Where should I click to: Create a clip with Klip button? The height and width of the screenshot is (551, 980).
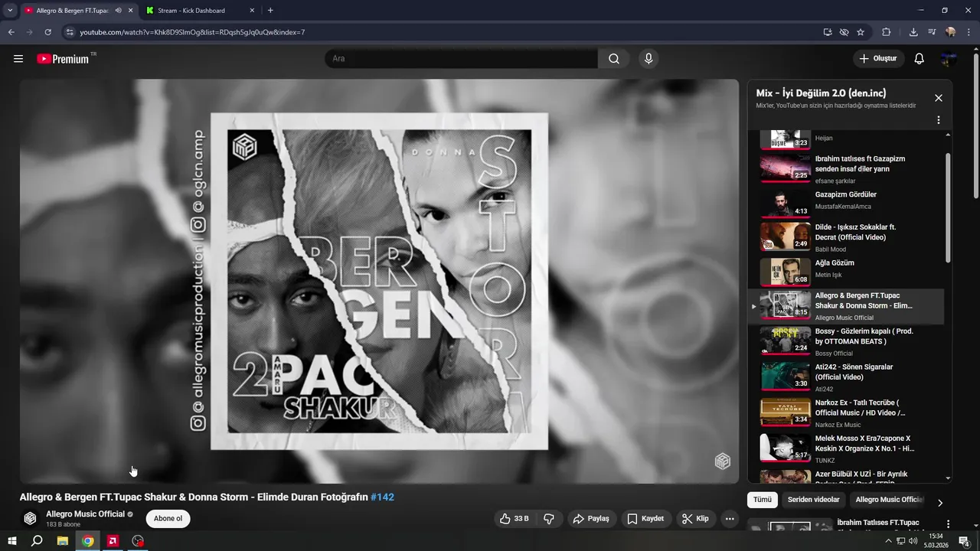(695, 519)
